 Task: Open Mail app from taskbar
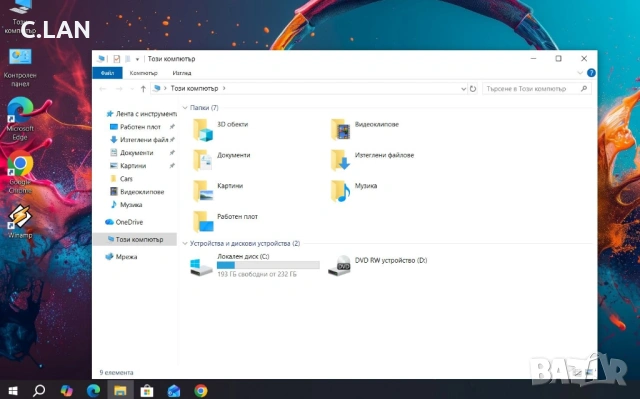coord(174,391)
